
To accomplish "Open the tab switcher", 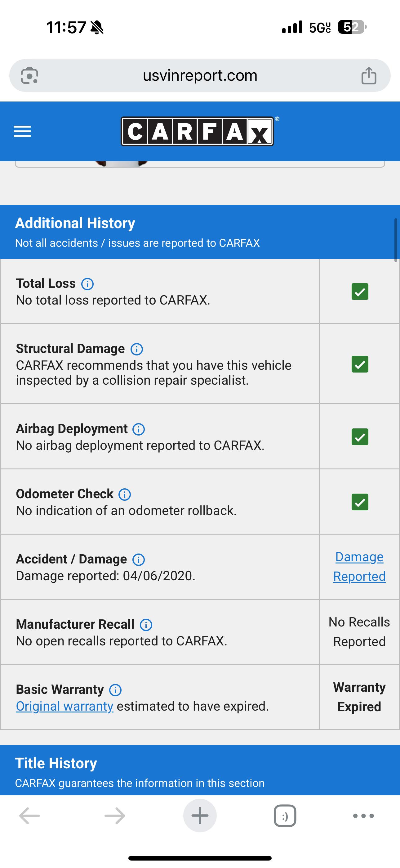I will point(285,816).
